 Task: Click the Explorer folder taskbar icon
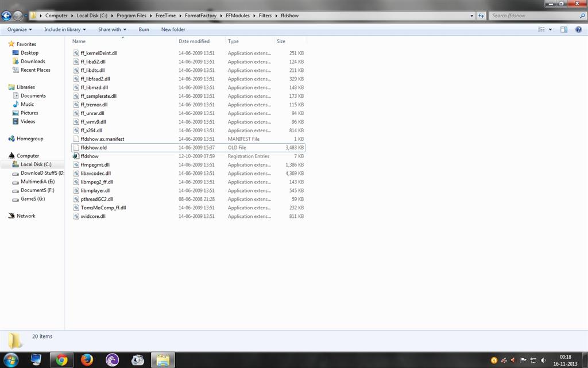(163, 360)
